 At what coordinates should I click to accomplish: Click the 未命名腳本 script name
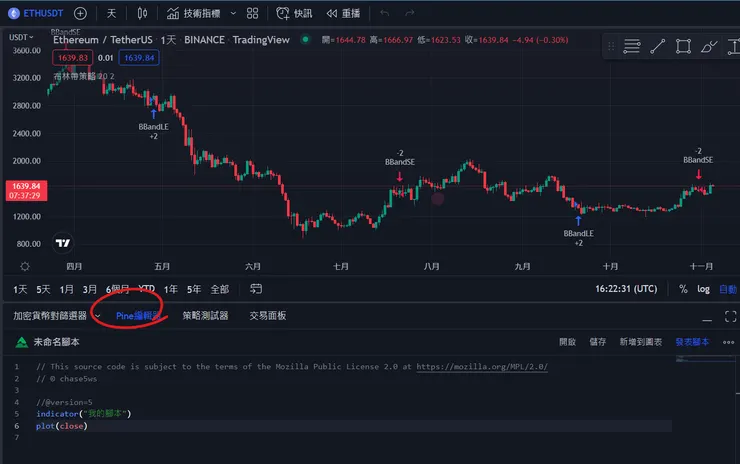[56, 342]
